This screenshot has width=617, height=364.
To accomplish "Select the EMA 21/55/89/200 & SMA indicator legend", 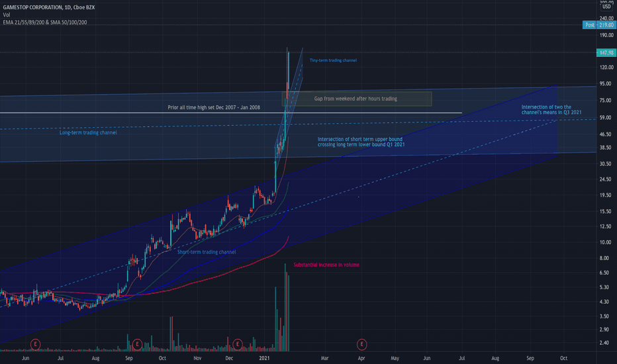I will (x=45, y=23).
